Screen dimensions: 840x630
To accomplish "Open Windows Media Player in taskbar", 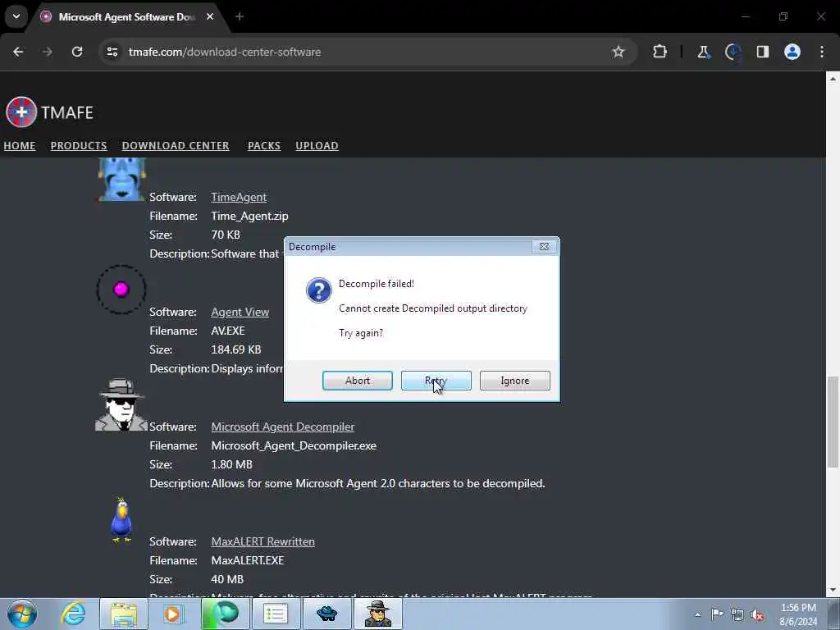I will (174, 614).
